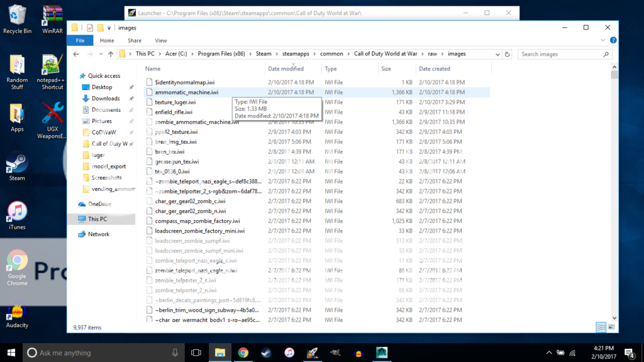Viewport: 644px width, 362px height.
Task: Select Network in navigation pane
Action: (x=99, y=234)
